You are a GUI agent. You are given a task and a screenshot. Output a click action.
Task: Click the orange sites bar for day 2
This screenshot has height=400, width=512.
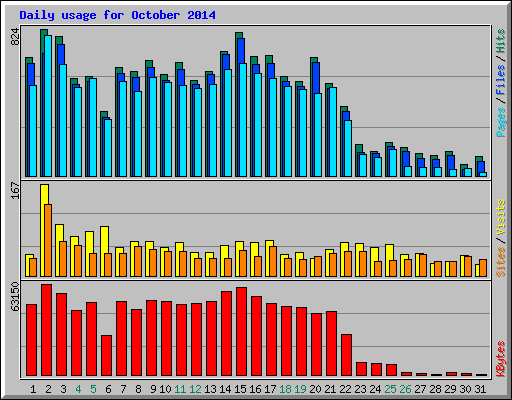point(48,240)
